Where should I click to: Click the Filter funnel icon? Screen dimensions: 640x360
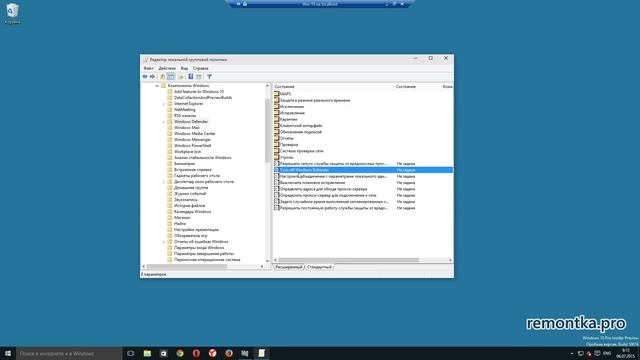coord(209,77)
